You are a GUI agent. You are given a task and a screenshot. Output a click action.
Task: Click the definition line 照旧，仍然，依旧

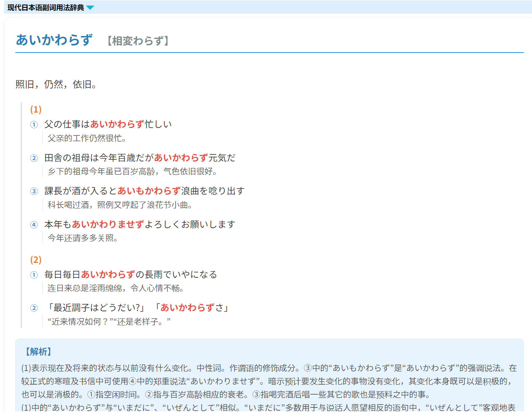[56, 84]
